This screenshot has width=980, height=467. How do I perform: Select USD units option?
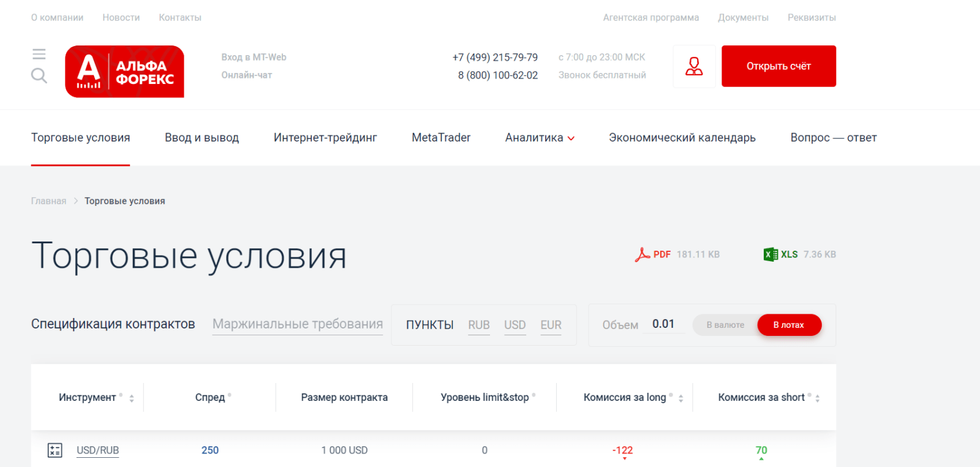[515, 325]
